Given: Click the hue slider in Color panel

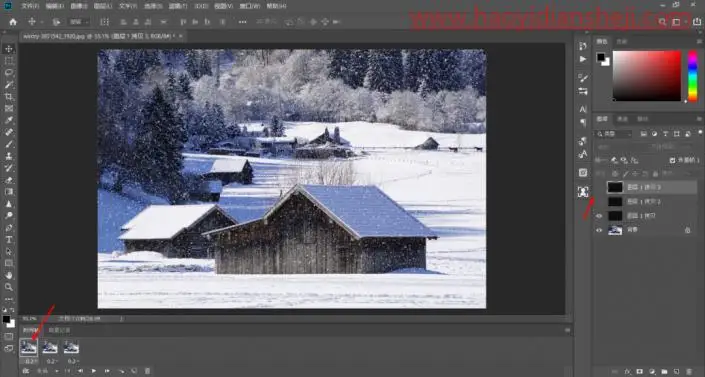Looking at the screenshot, I should click(x=693, y=75).
